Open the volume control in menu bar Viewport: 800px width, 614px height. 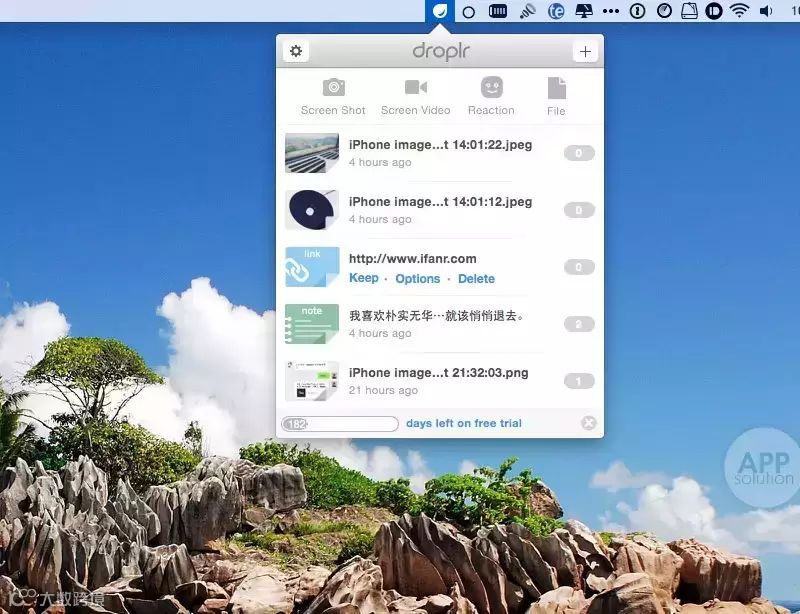(766, 11)
